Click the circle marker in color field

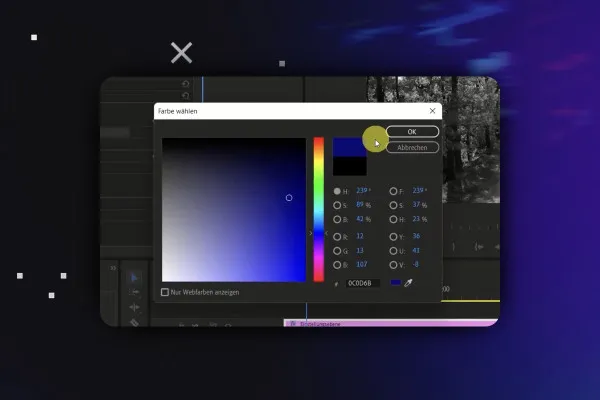(289, 198)
